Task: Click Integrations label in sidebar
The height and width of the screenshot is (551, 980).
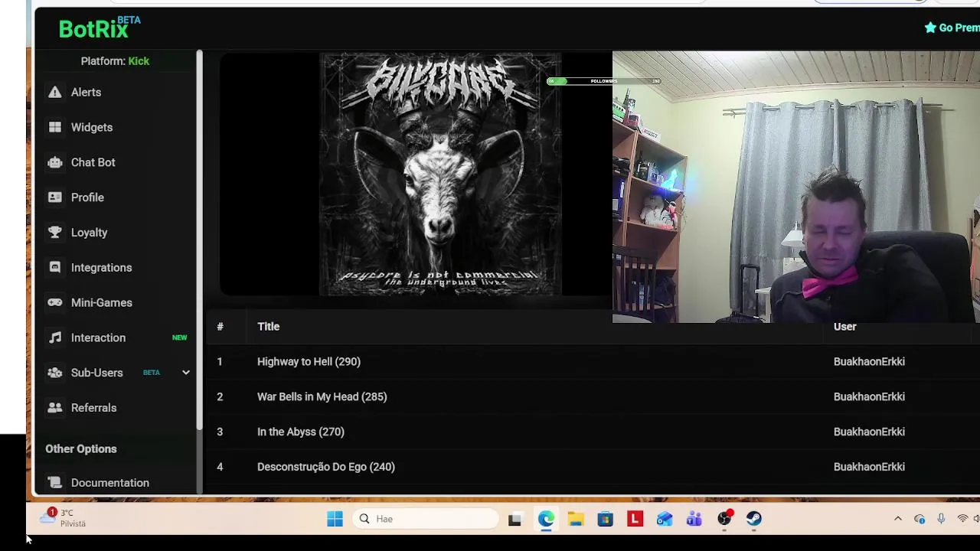Action: coord(102,268)
